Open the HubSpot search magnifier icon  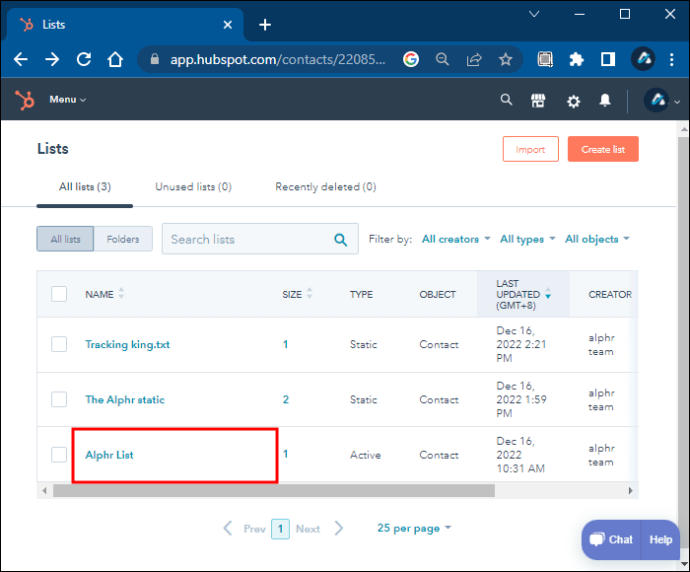(x=506, y=100)
